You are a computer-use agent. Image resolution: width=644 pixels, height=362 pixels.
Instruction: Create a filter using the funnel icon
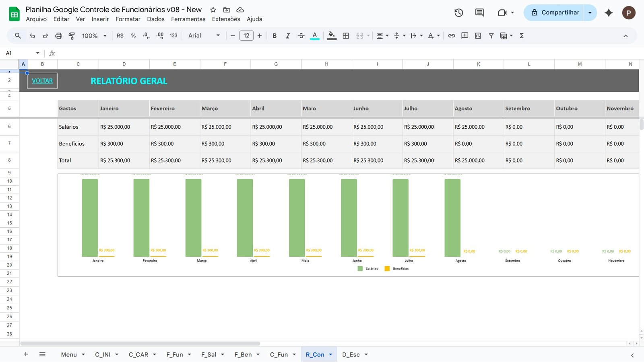coord(491,35)
